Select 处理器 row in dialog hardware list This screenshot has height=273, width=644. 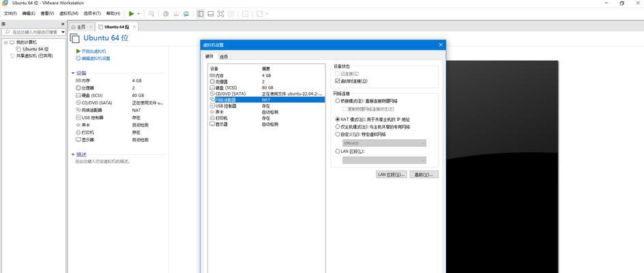tap(267, 82)
